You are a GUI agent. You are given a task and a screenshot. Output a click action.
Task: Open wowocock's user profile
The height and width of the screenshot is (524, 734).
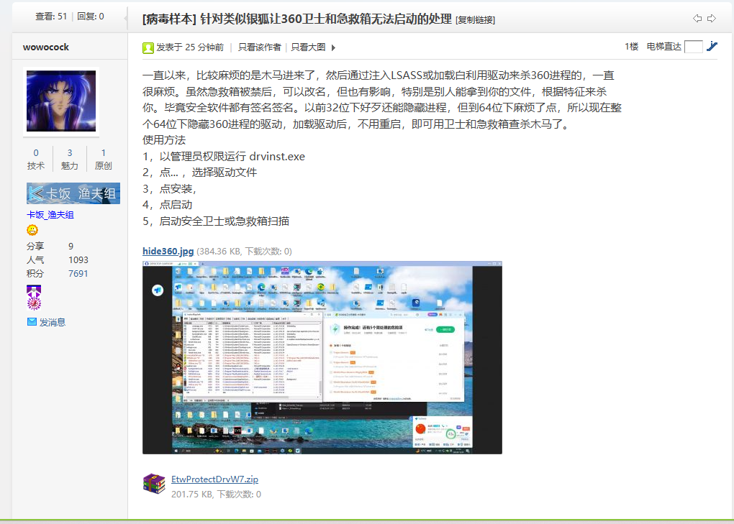click(x=46, y=47)
